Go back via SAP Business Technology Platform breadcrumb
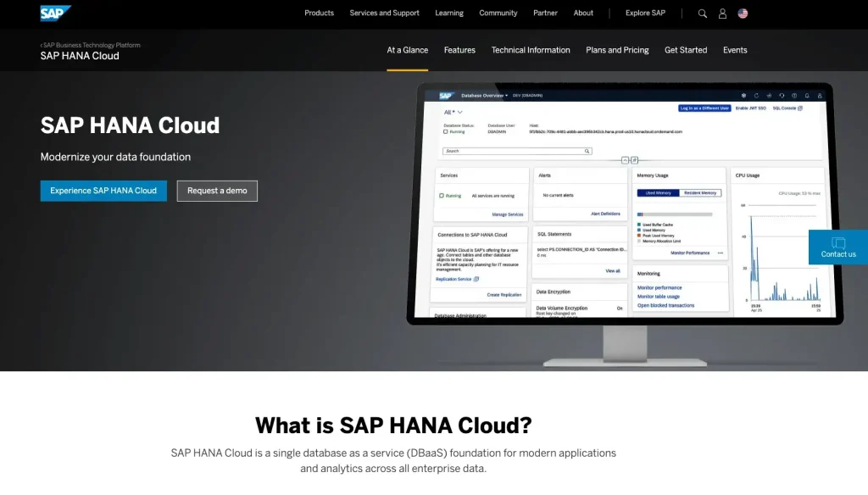Image resolution: width=868 pixels, height=495 pixels. [x=90, y=45]
